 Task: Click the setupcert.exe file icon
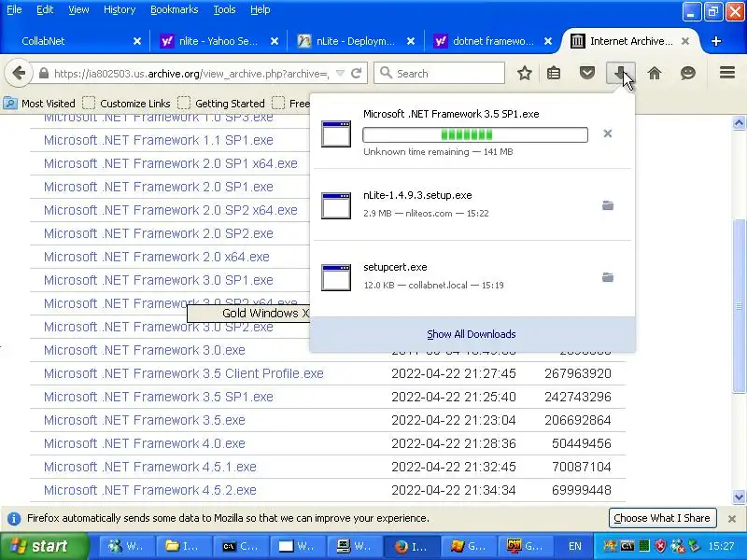click(x=336, y=277)
